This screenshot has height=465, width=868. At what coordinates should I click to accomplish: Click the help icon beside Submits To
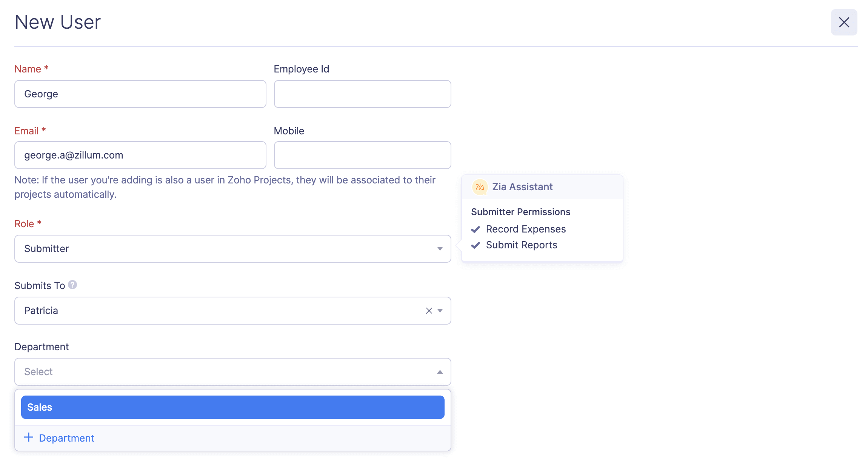pos(72,285)
